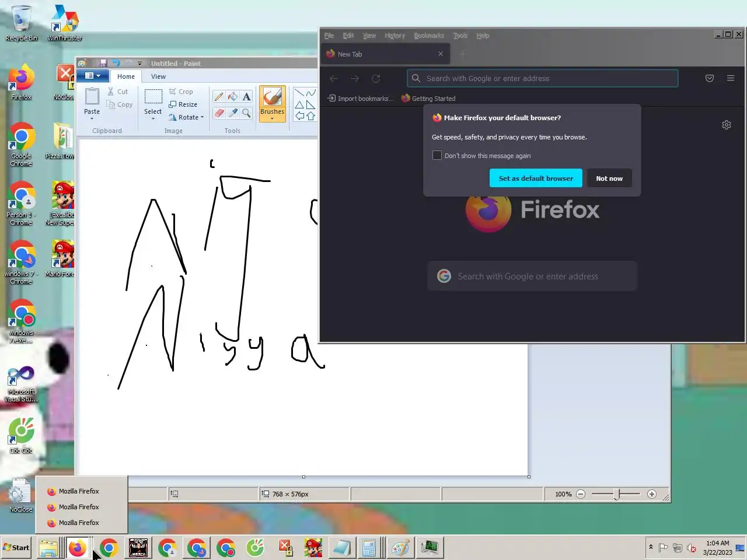
Task: Close the New Tab tab
Action: (x=441, y=54)
